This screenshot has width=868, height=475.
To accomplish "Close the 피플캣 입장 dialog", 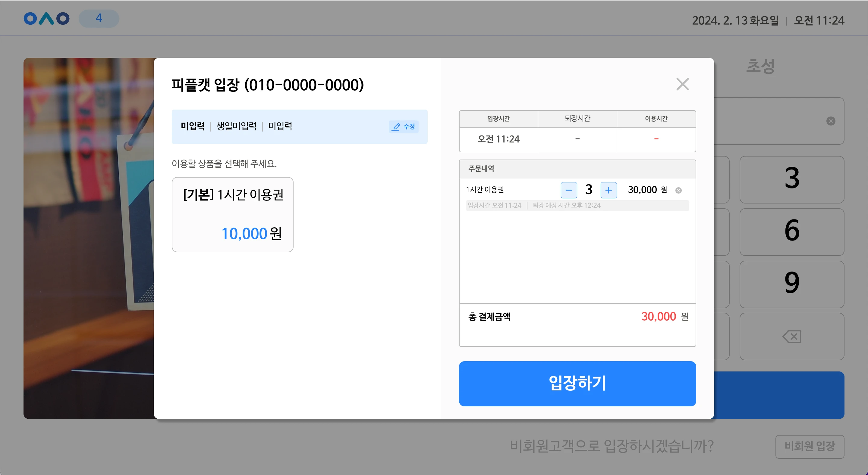I will 682,84.
